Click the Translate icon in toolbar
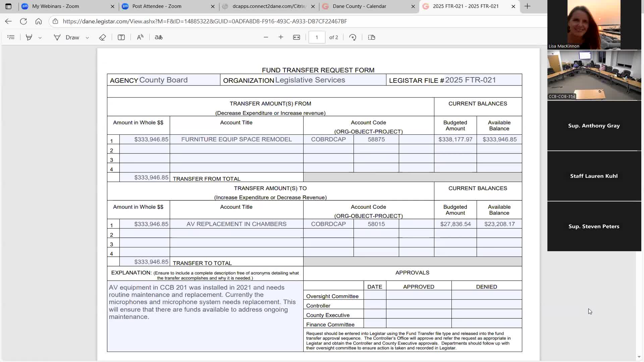 pos(159,37)
